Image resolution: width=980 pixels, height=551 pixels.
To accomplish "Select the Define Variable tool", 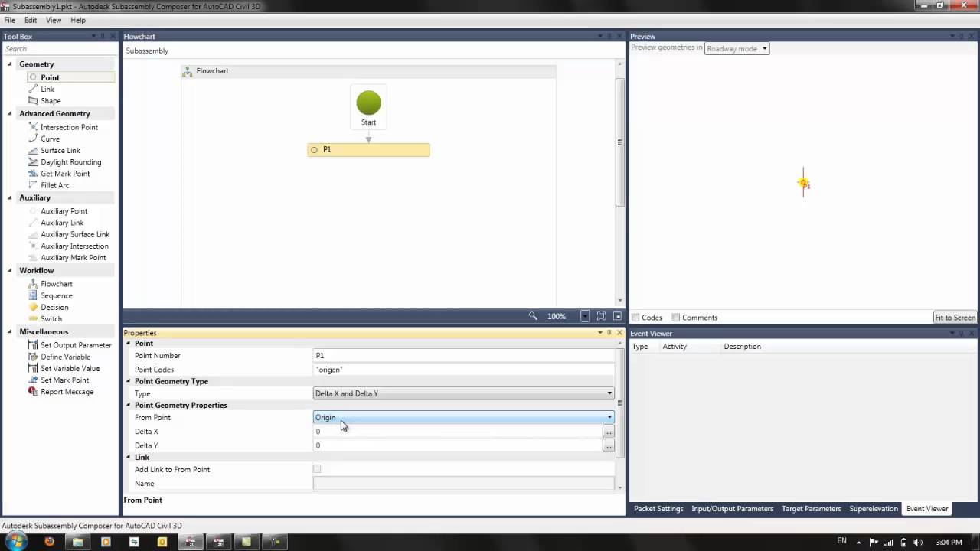I will click(x=65, y=356).
